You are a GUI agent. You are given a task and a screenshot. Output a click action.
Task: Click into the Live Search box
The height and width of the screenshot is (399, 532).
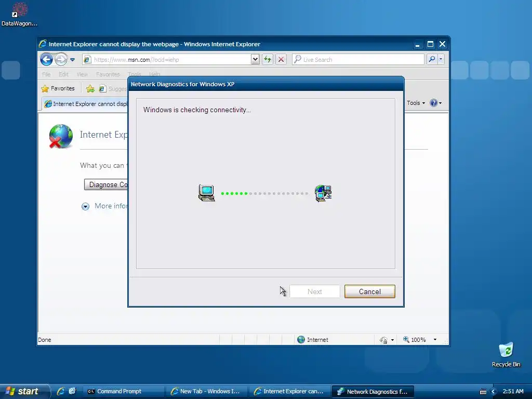coord(358,59)
